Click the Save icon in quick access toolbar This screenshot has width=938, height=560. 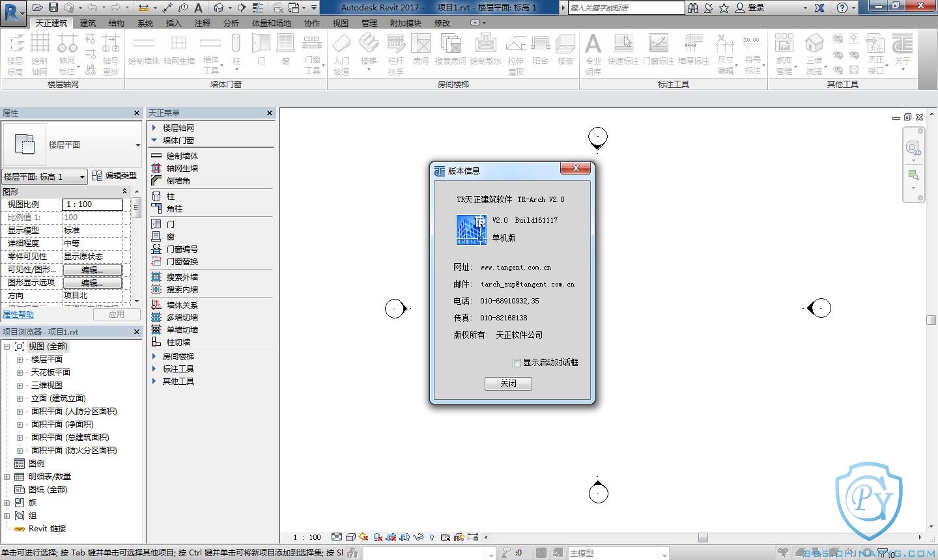(53, 8)
